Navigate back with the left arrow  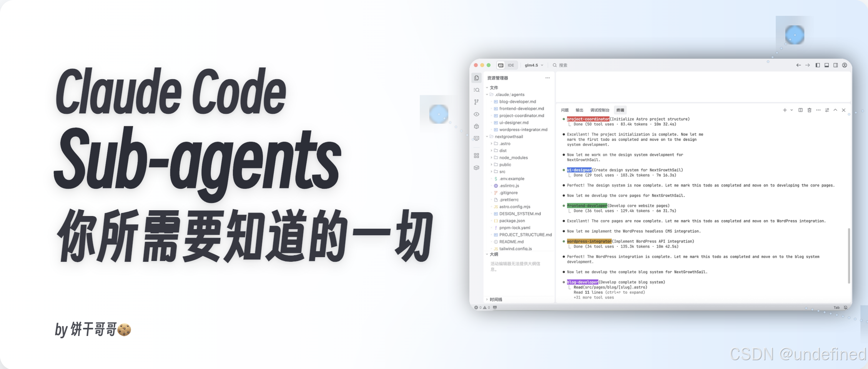tap(799, 65)
